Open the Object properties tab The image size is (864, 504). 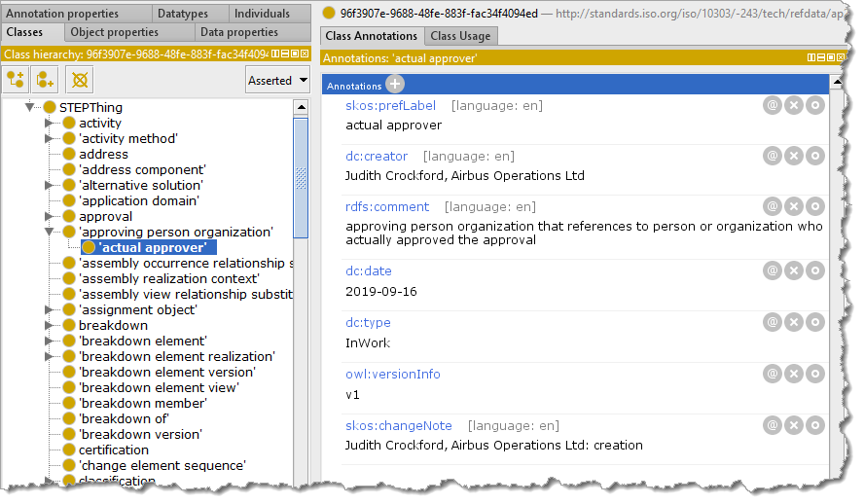114,32
